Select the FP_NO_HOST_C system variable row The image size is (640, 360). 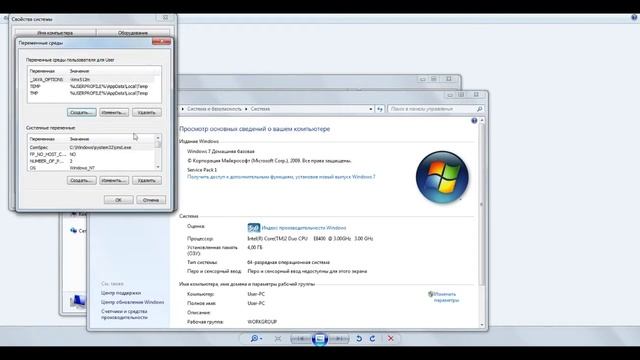tap(91, 154)
